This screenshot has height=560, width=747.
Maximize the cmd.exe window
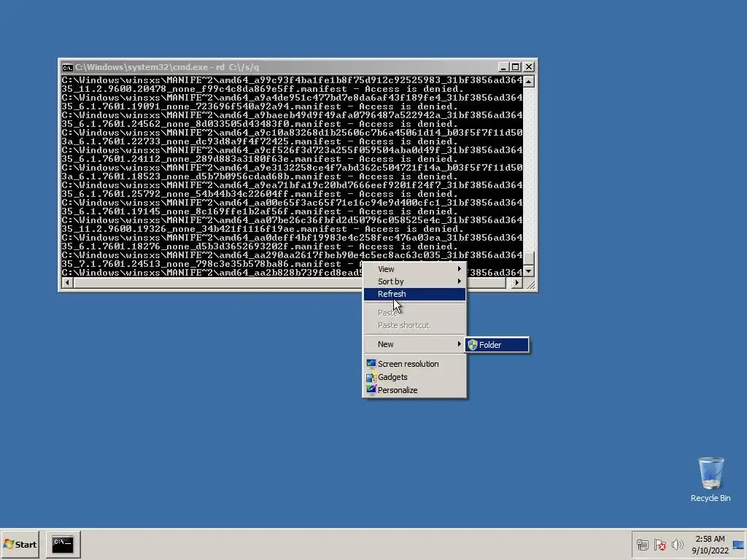point(516,67)
